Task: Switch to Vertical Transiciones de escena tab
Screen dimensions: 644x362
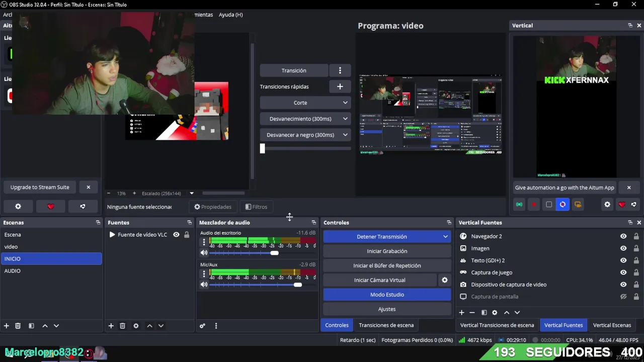Action: 497,325
